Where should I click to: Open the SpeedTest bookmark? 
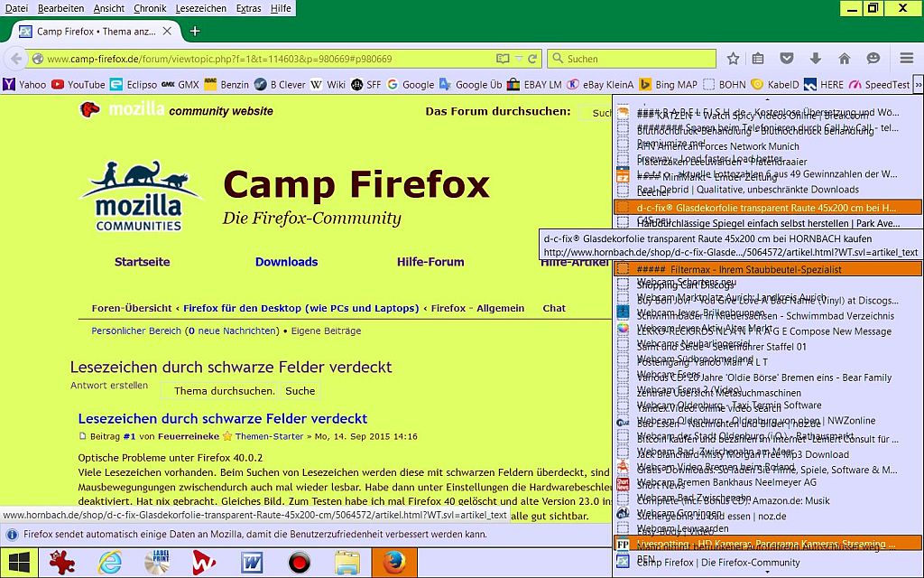(x=879, y=84)
